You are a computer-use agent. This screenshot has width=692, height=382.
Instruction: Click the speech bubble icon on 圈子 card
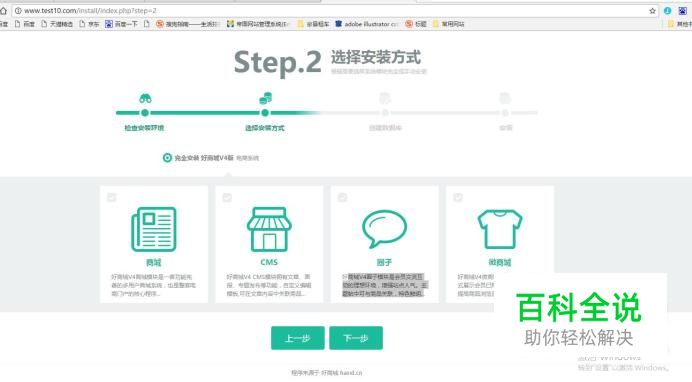[x=384, y=228]
